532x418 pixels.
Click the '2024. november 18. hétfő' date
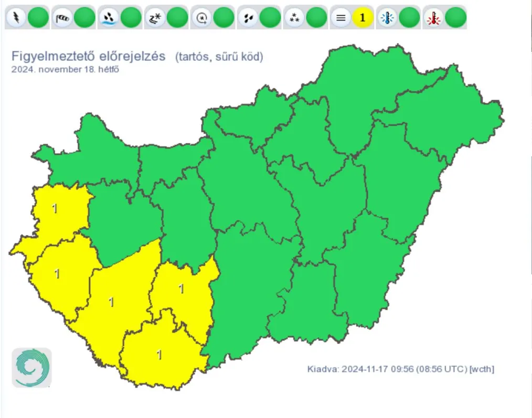(66, 69)
